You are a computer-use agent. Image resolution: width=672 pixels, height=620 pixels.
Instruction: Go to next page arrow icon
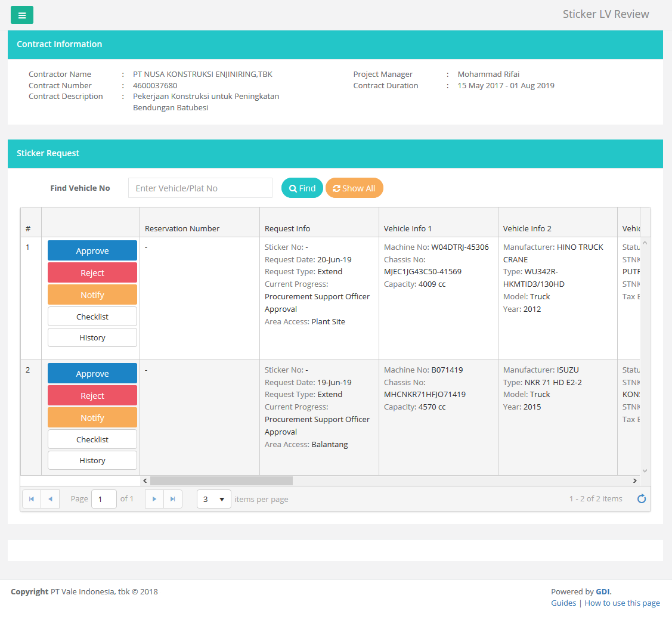tap(154, 499)
